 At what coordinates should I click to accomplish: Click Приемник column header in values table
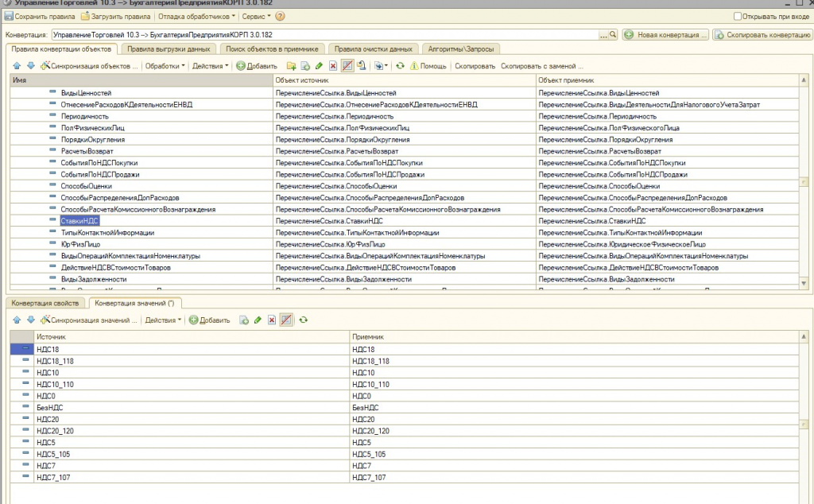coord(574,337)
